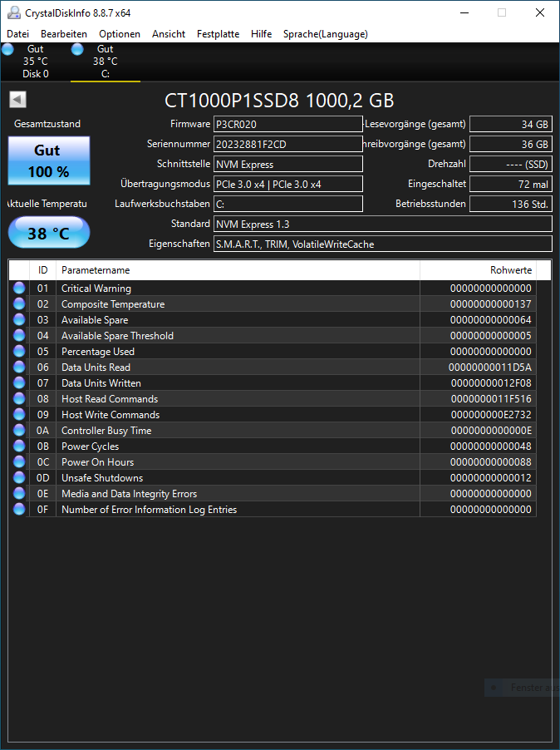
Task: Click status orb for Error Information Log Entries row
Action: (x=19, y=509)
